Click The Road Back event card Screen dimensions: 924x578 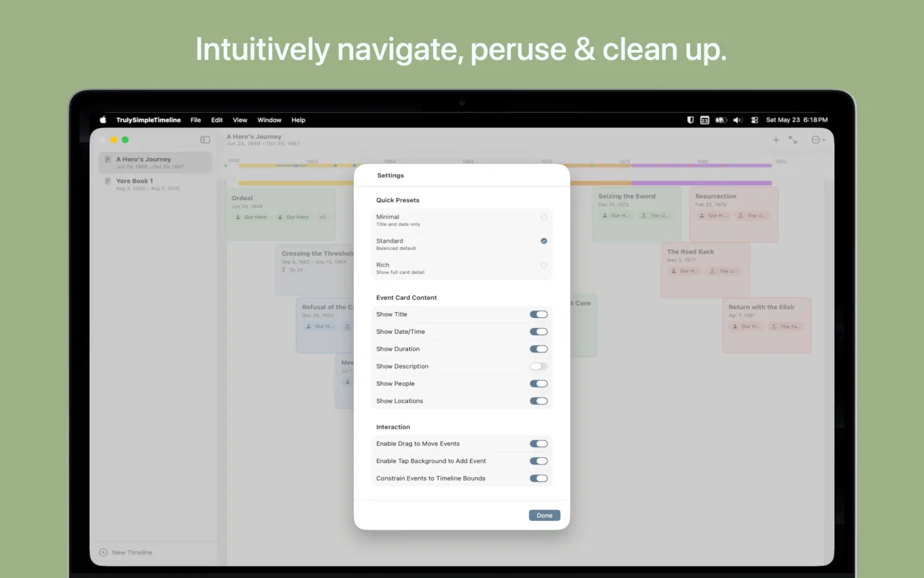coord(705,269)
